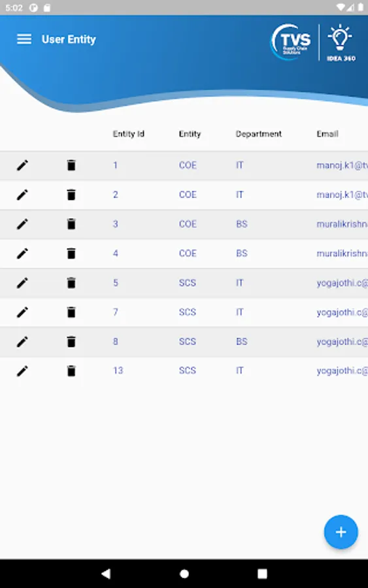Click COE entity in row 3

click(188, 224)
